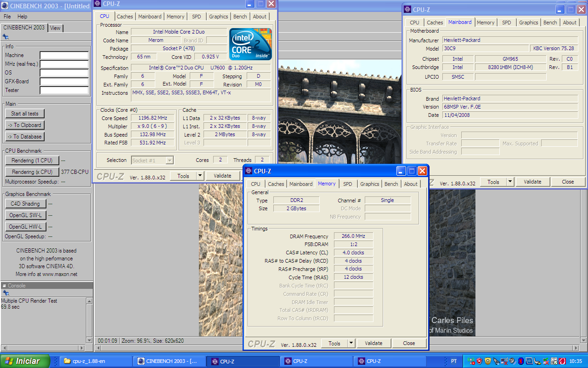The image size is (588, 368).
Task: Click the Tester input field
Action: [64, 90]
